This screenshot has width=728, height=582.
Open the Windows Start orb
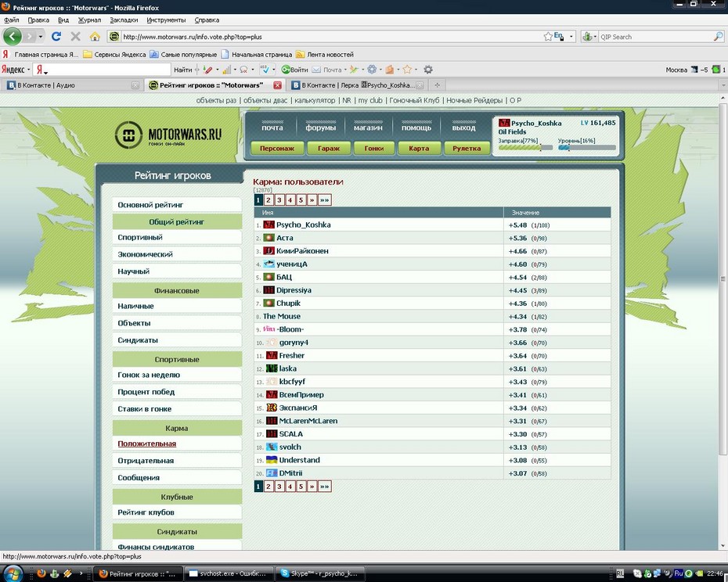12,573
